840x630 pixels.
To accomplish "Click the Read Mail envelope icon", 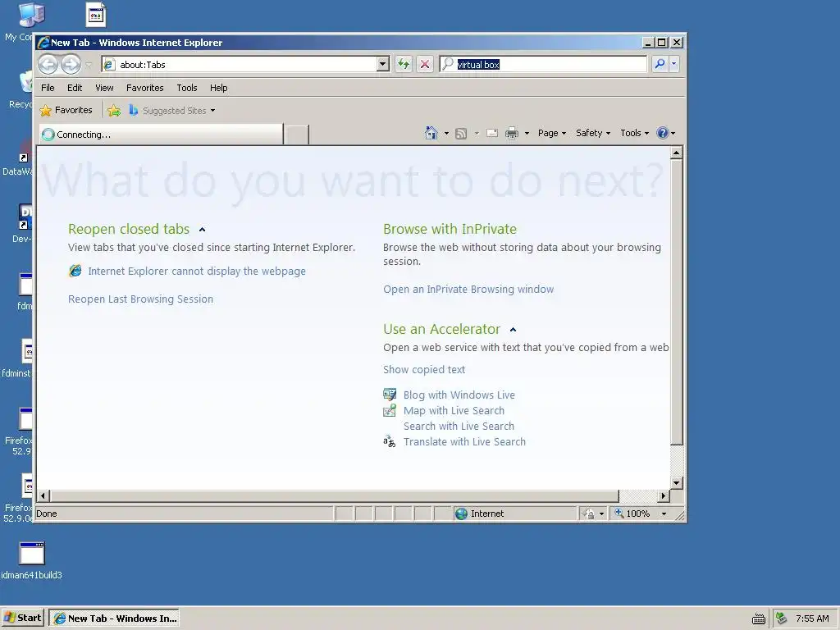I will pyautogui.click(x=492, y=133).
